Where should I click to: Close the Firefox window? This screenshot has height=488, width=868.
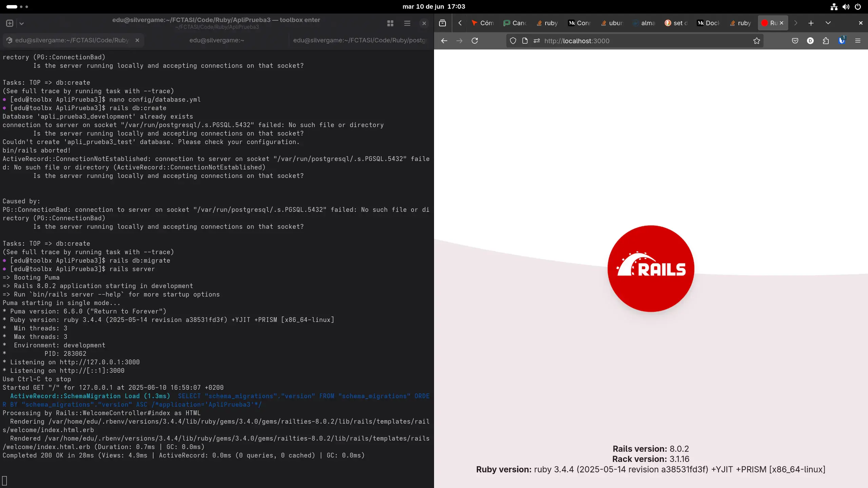[861, 23]
